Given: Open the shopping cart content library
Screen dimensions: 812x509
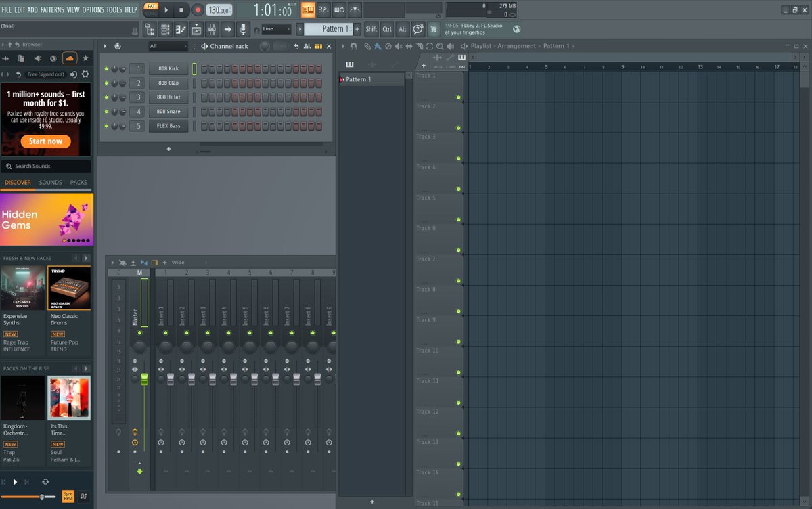Looking at the screenshot, I should pos(433,29).
